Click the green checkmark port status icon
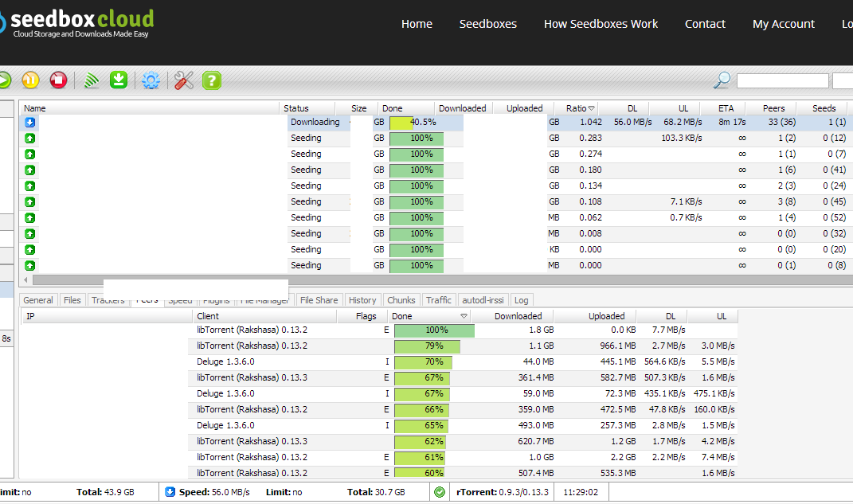Image resolution: width=853 pixels, height=504 pixels. pyautogui.click(x=440, y=492)
